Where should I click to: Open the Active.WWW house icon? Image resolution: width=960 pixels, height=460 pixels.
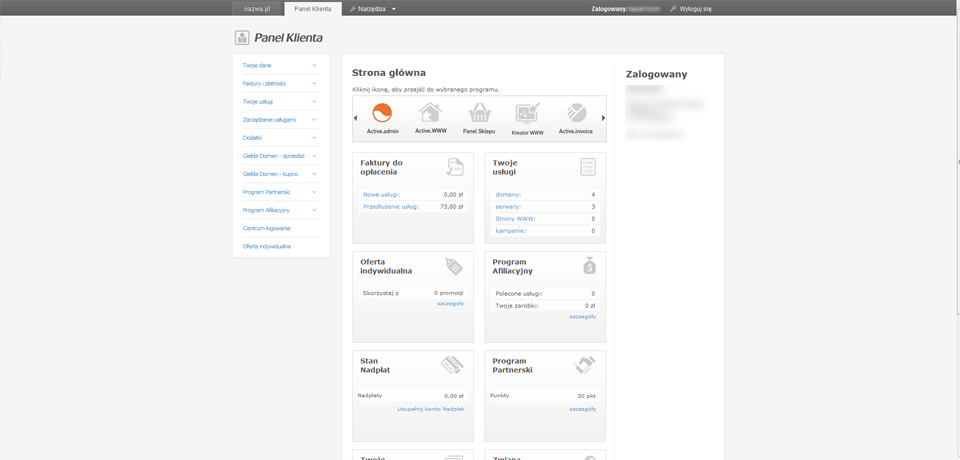point(430,113)
